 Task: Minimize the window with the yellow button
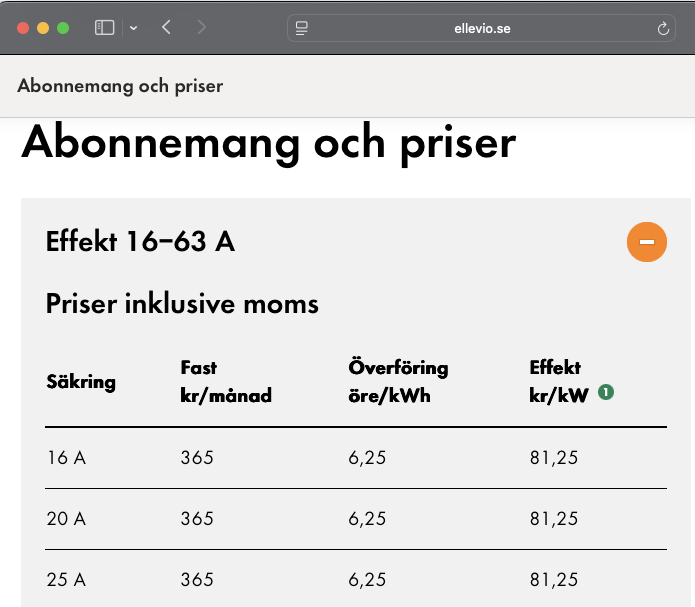pyautogui.click(x=43, y=28)
